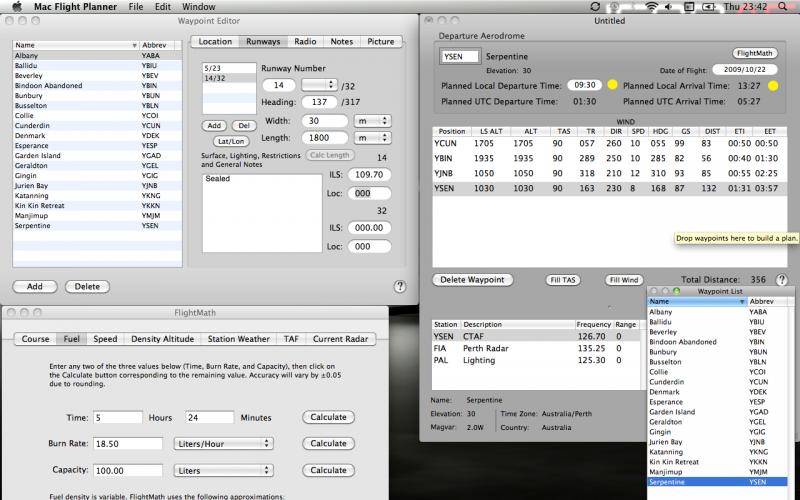The image size is (800, 500).
Task: Open the Apple menu
Action: tap(17, 7)
